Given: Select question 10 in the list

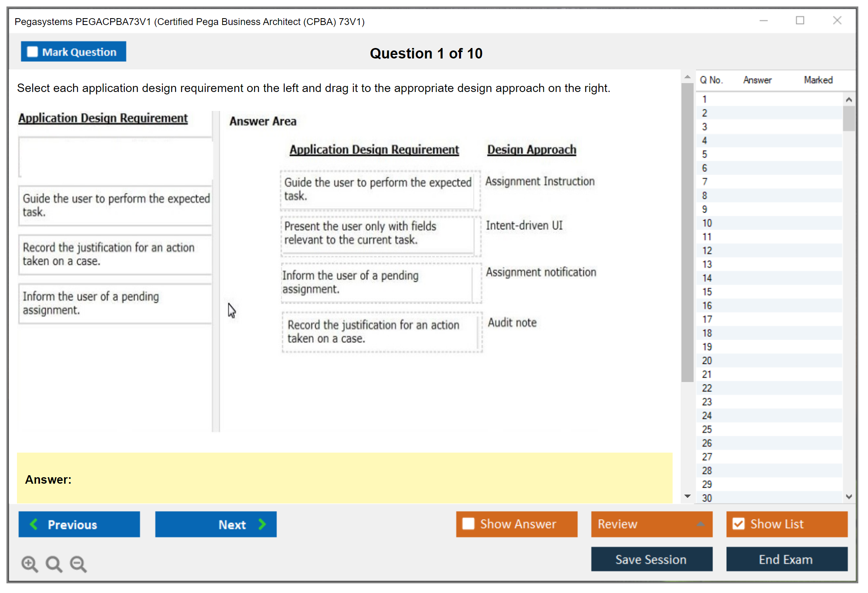Looking at the screenshot, I should [x=707, y=223].
